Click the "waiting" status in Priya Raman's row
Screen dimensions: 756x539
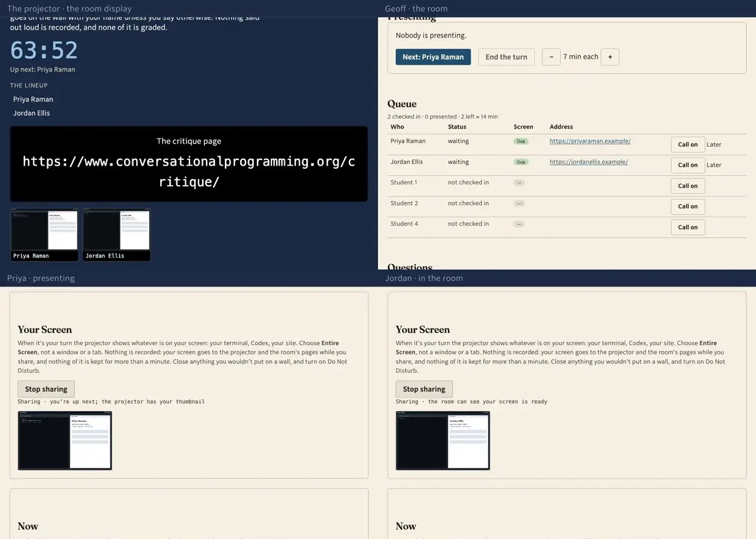(459, 141)
